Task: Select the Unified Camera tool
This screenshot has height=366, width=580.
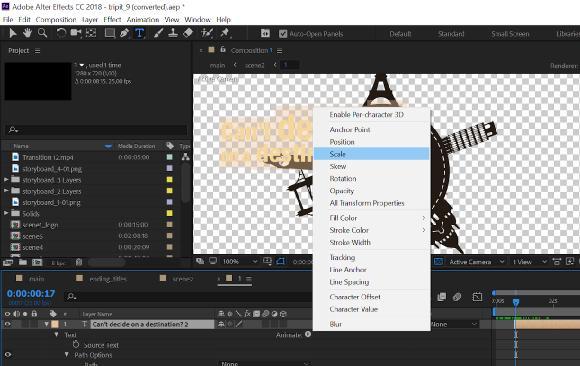Action: (x=76, y=33)
